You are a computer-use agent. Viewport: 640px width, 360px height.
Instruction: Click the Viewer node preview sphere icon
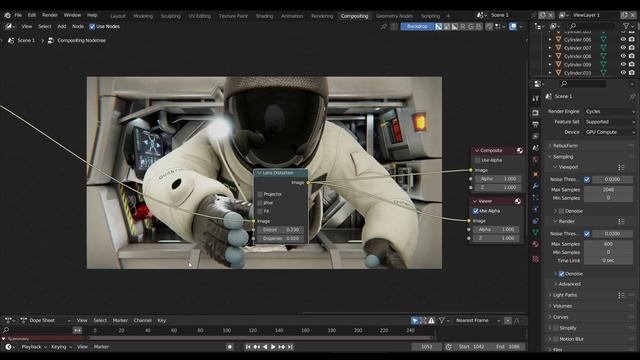518,201
